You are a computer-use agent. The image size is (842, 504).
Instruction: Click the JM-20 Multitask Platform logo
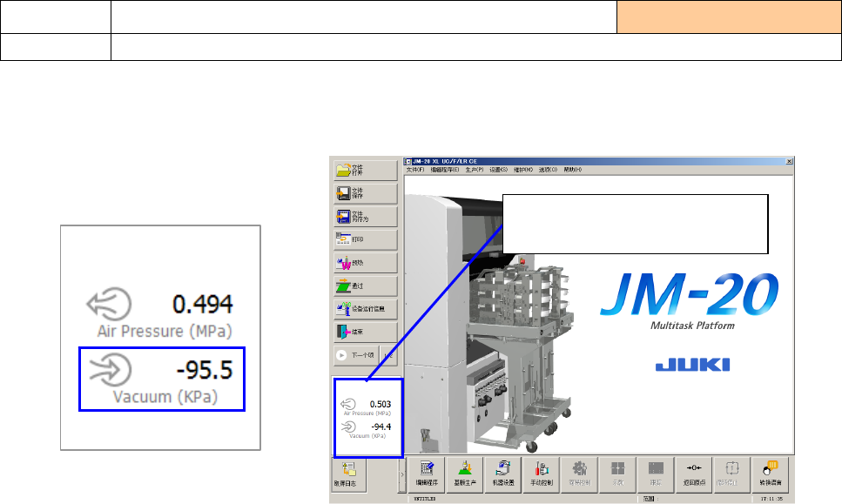[x=690, y=300]
